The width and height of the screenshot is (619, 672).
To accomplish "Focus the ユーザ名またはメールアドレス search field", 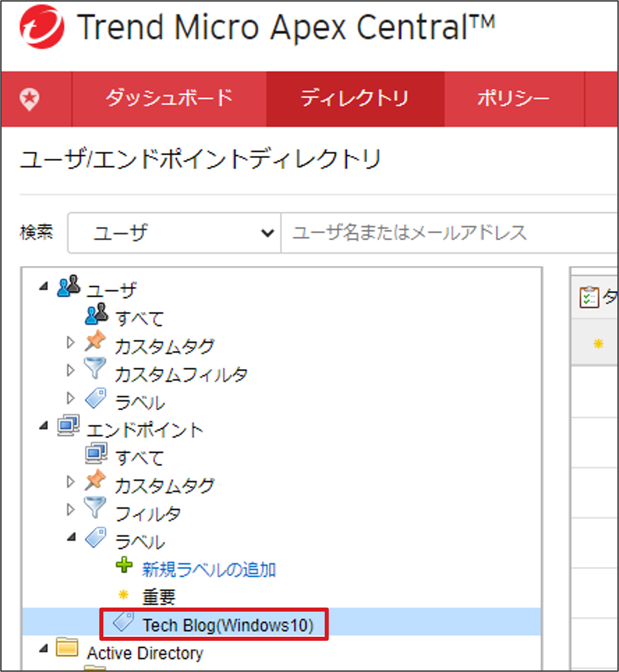I will click(x=450, y=233).
